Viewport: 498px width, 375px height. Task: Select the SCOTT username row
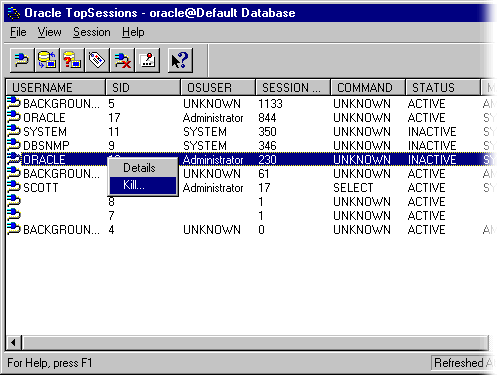pyautogui.click(x=41, y=188)
